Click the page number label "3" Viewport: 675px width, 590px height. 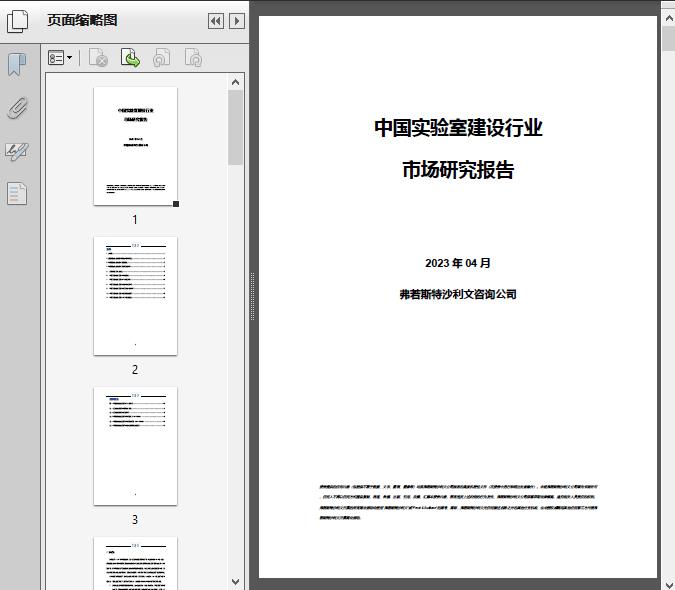[135, 520]
